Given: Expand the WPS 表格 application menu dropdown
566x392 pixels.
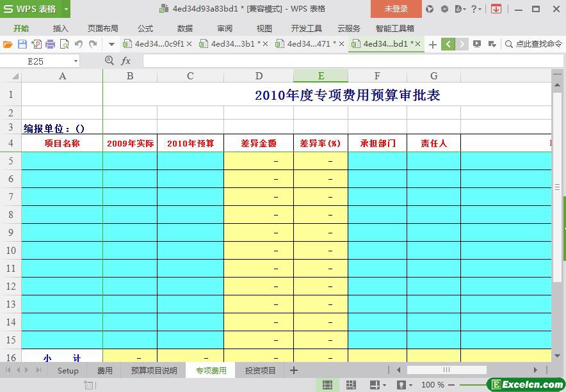Looking at the screenshot, I should [66, 9].
